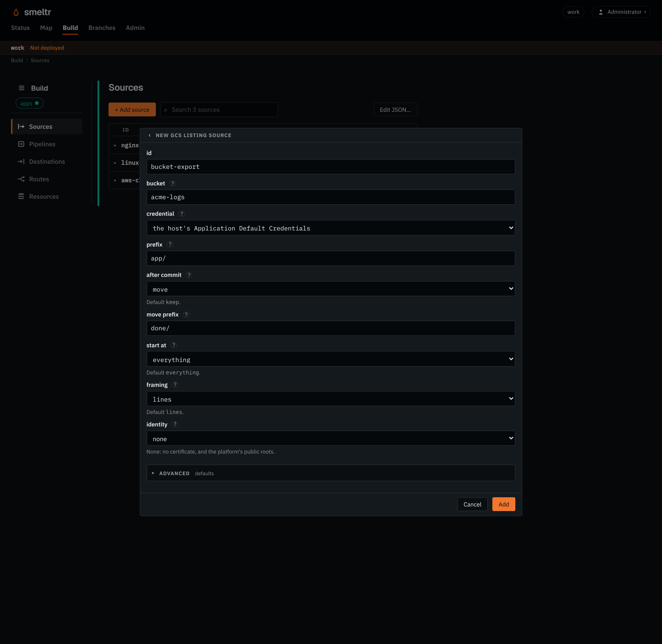Open help icon next to framing
Image resolution: width=662 pixels, height=644 pixels.
tap(175, 385)
